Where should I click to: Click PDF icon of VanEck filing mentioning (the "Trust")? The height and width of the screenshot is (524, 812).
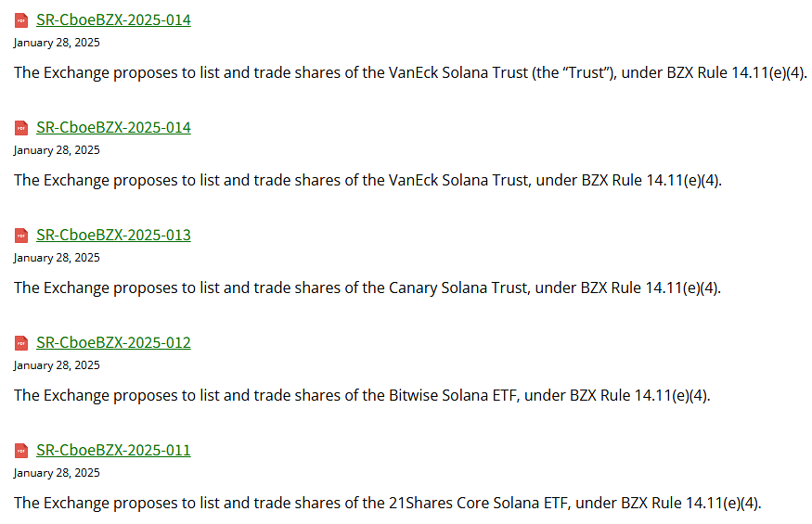point(21,20)
